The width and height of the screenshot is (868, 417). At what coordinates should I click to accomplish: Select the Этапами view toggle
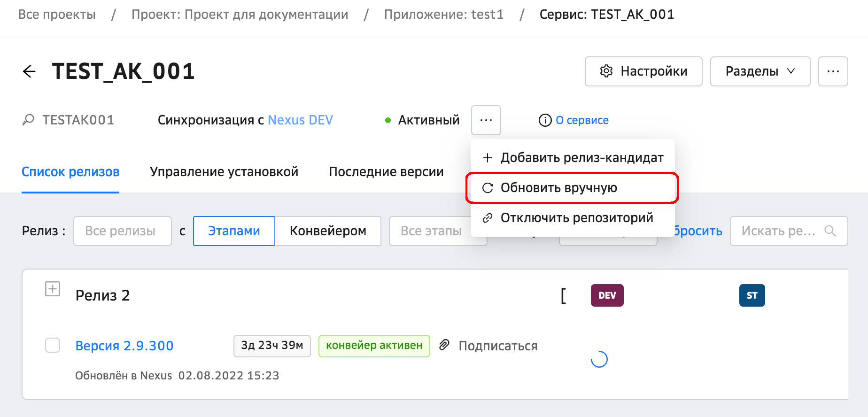234,231
